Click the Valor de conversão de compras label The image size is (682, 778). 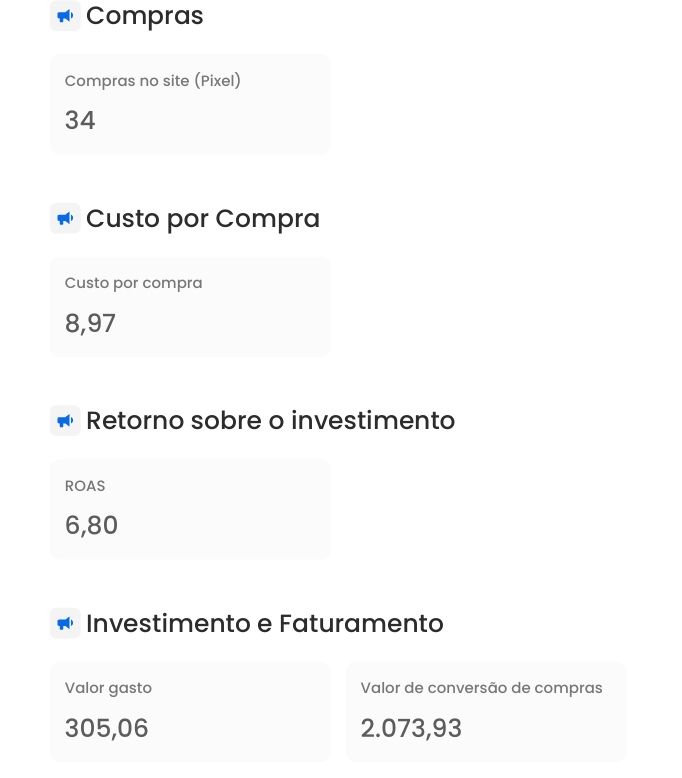481,688
